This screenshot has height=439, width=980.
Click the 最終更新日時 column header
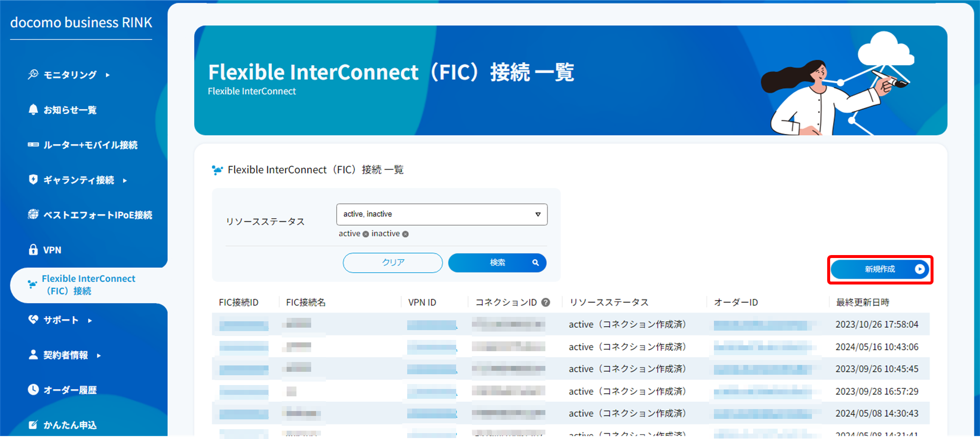(862, 303)
